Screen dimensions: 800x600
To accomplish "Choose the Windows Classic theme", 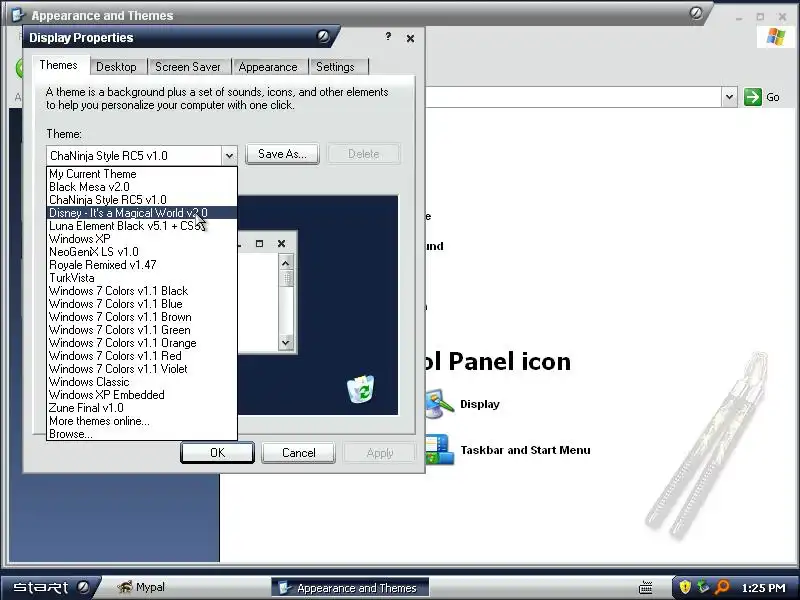I will click(142, 382).
